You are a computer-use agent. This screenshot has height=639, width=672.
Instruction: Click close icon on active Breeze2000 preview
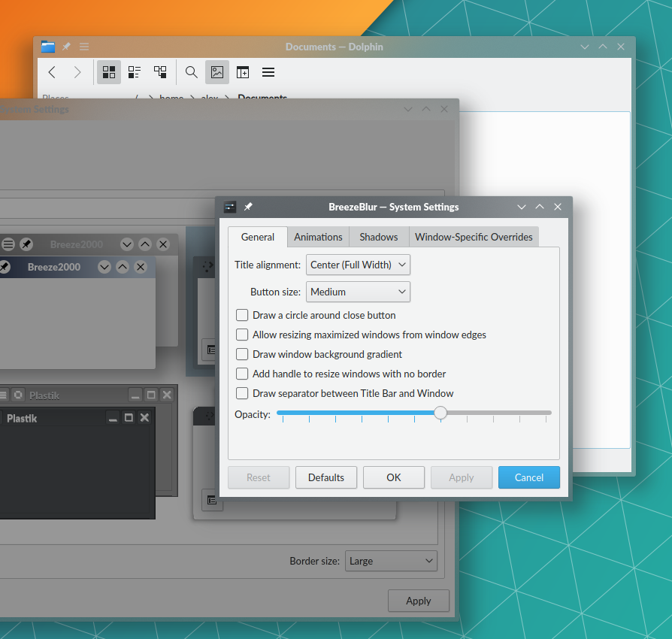click(141, 267)
